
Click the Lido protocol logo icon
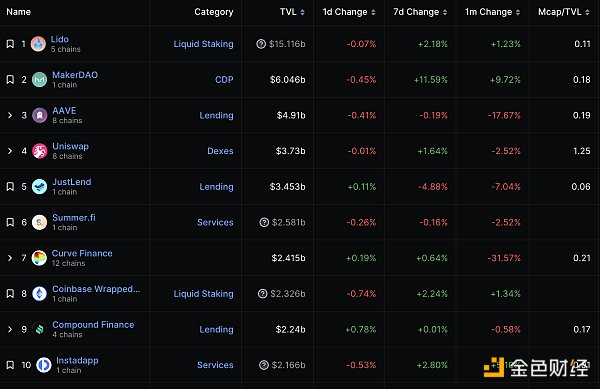point(38,44)
